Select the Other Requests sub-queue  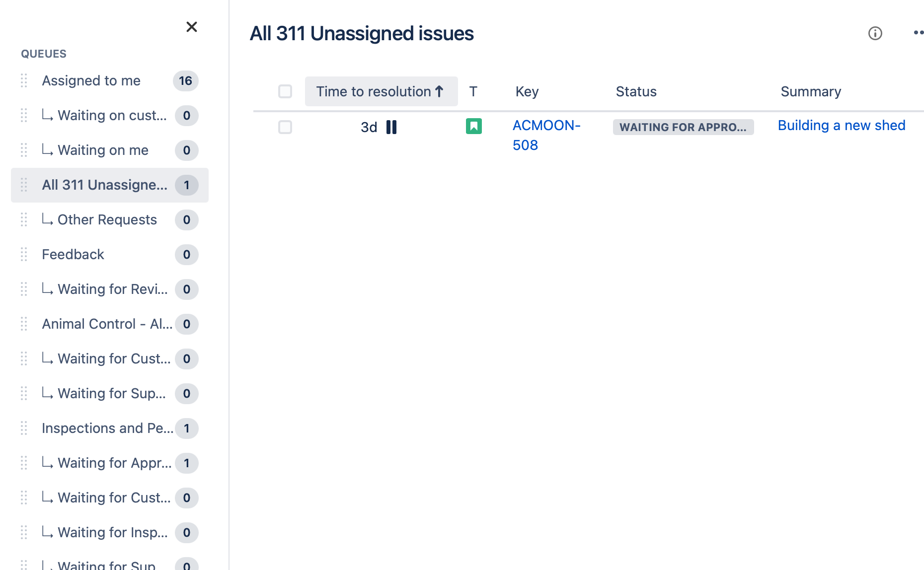[107, 220]
